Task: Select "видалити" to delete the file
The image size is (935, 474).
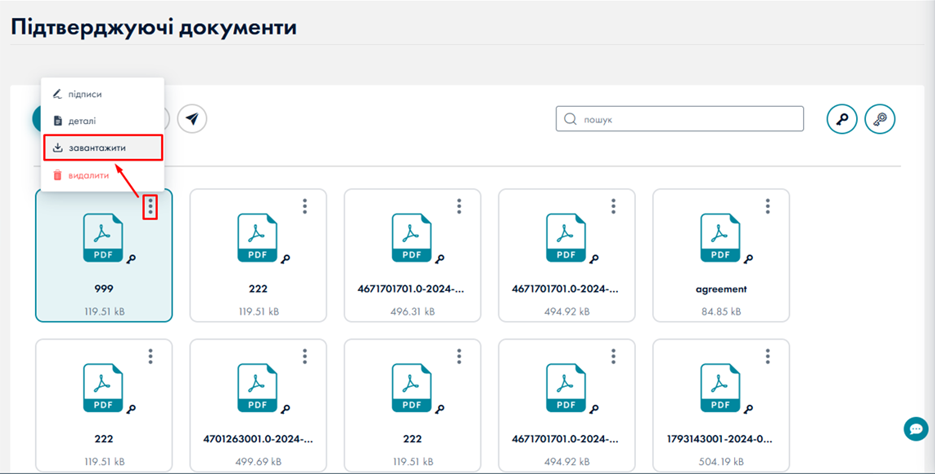Action: [x=88, y=175]
